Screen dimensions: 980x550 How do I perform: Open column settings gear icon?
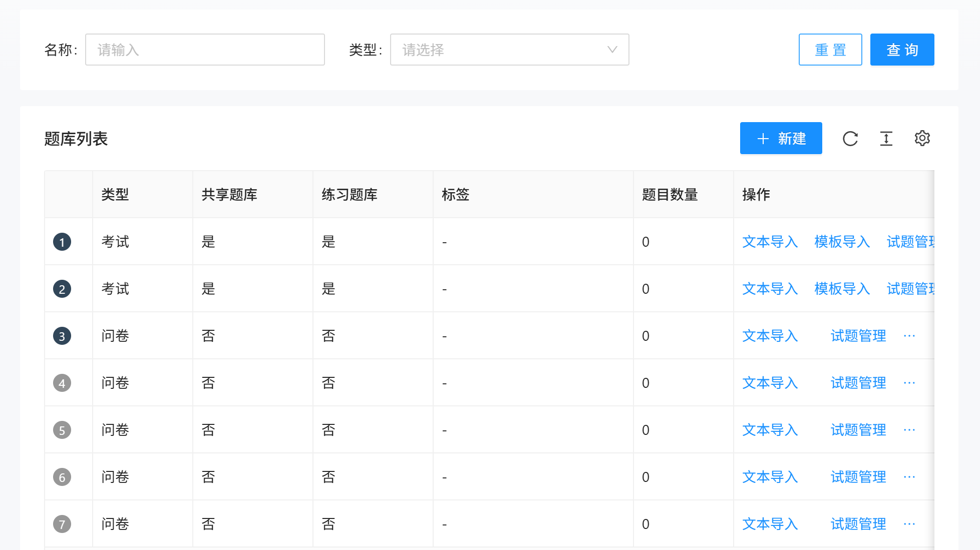click(922, 138)
